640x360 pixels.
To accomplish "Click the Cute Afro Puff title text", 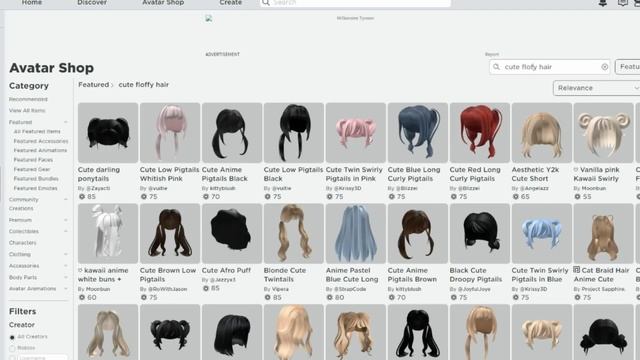I will click(x=226, y=270).
